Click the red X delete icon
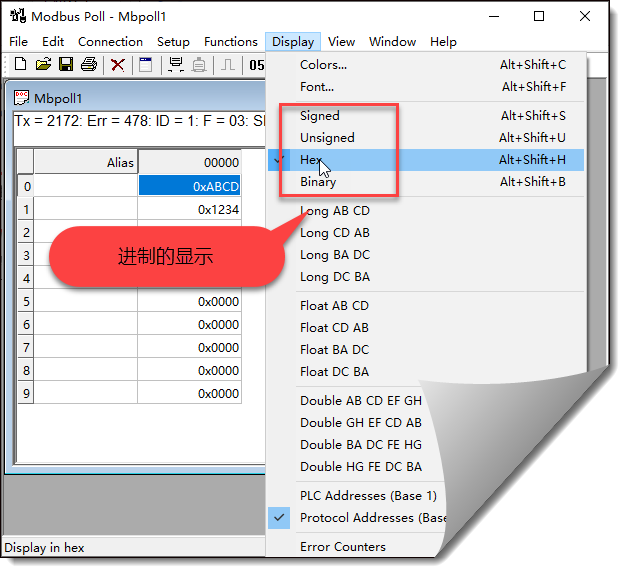Viewport: 625px width, 573px height. coord(118,65)
